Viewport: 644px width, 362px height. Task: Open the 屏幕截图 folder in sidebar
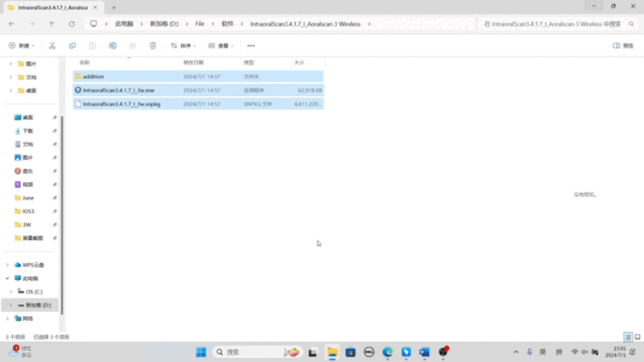(x=33, y=238)
